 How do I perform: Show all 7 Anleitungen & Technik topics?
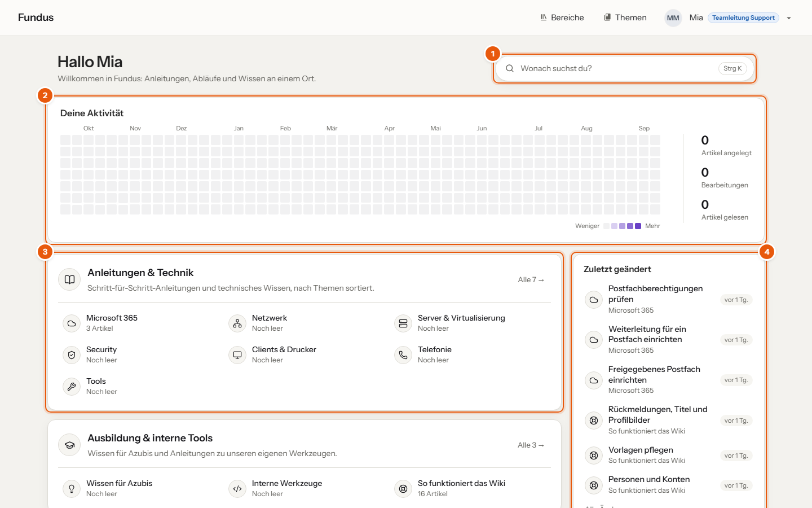531,280
